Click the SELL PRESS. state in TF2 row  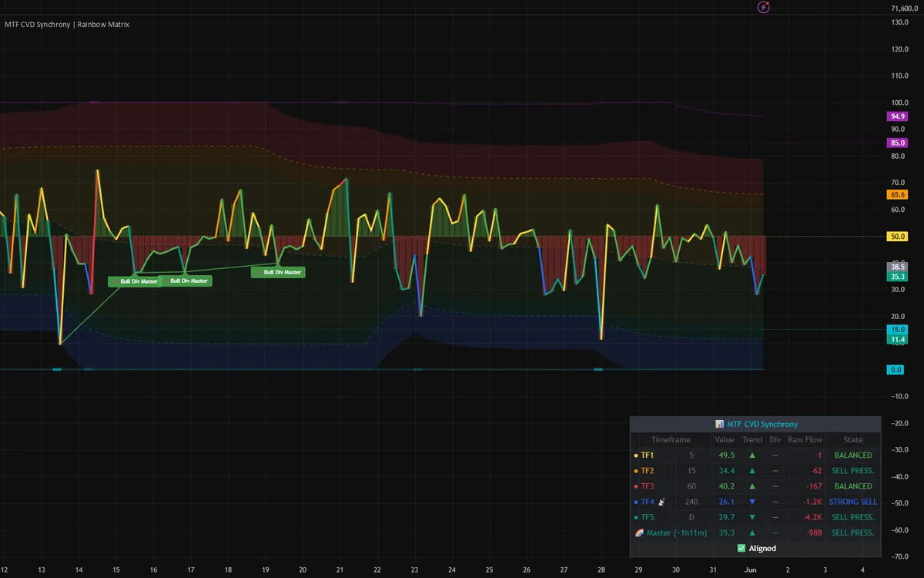tap(853, 471)
